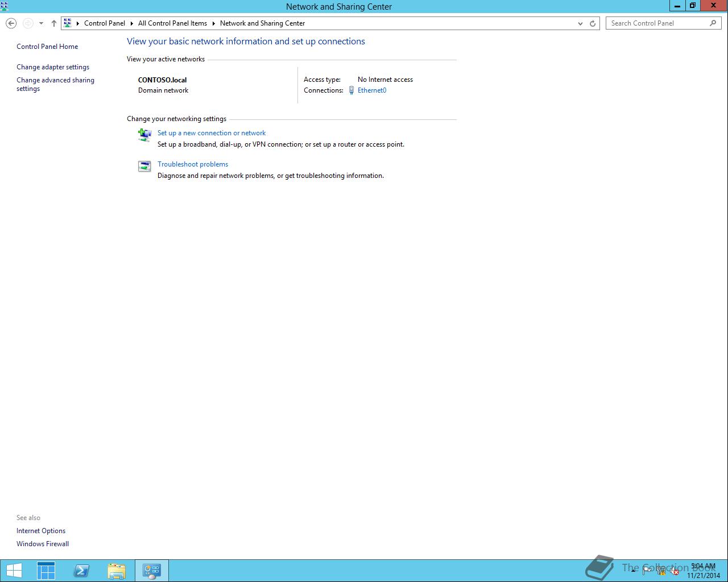Launch Server Manager from the taskbar
The height and width of the screenshot is (582, 728).
[x=46, y=571]
